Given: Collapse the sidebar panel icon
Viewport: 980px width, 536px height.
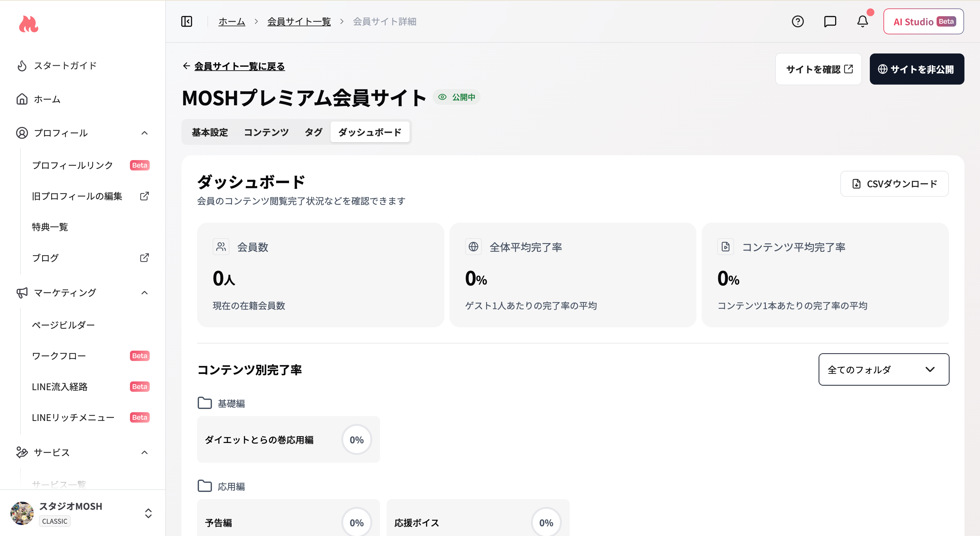Looking at the screenshot, I should (x=187, y=22).
